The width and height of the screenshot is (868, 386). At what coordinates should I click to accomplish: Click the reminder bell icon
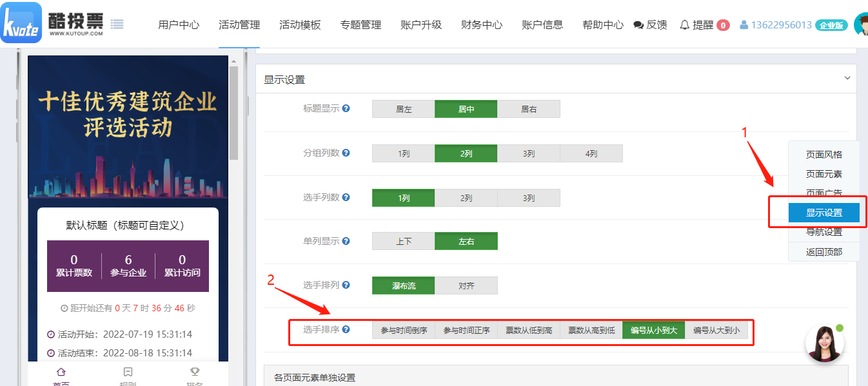(685, 25)
